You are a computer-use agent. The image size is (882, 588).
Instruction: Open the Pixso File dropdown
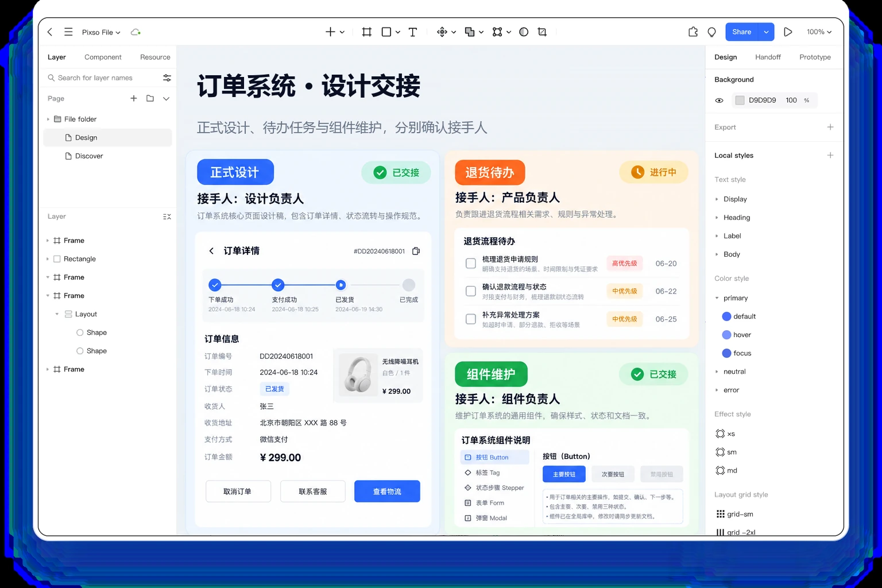point(101,32)
